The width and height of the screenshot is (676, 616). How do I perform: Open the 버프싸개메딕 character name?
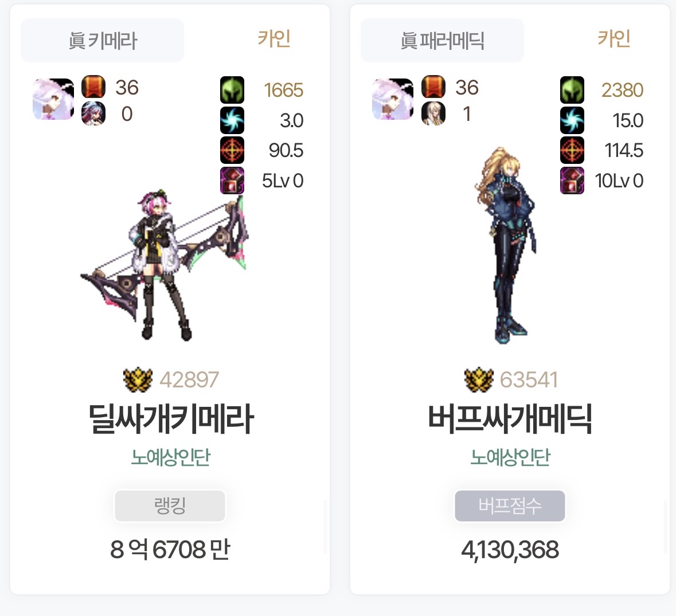pyautogui.click(x=510, y=419)
